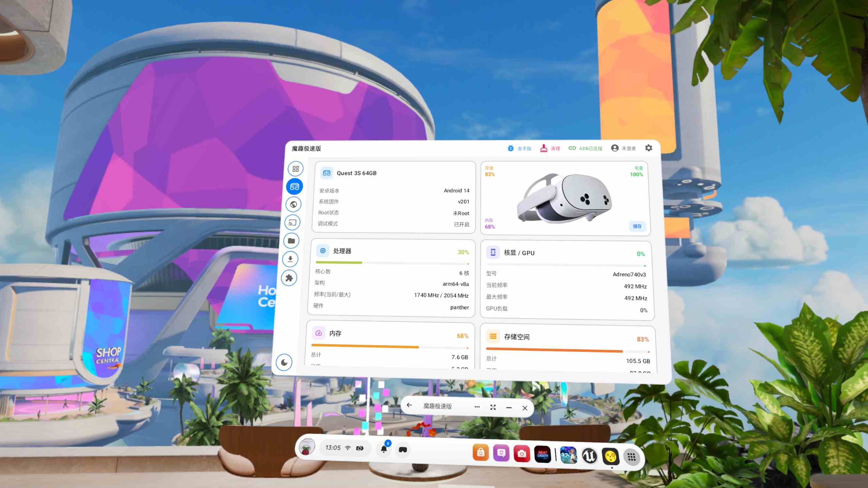Select the globe browser sidebar icon
The height and width of the screenshot is (488, 868).
(x=293, y=204)
